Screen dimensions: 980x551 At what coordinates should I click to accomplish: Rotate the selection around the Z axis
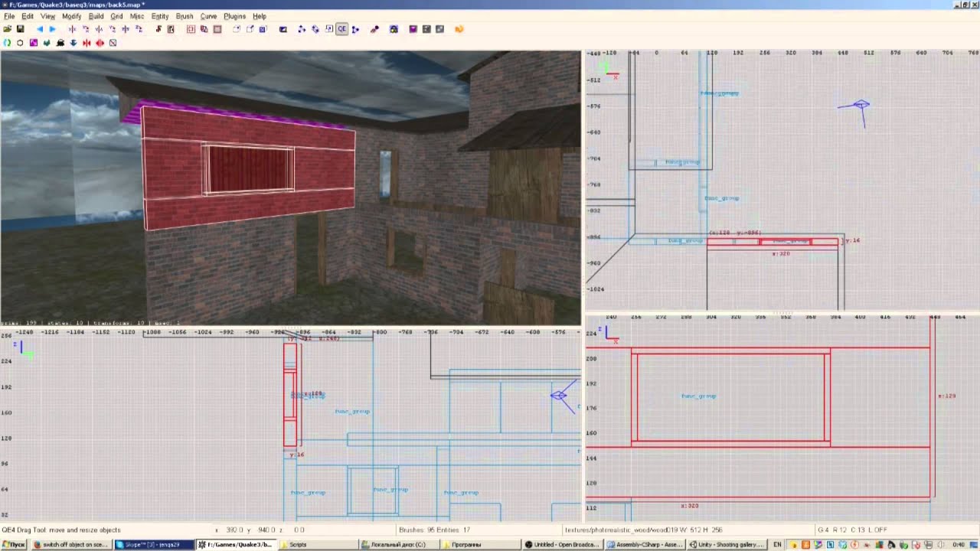(139, 29)
